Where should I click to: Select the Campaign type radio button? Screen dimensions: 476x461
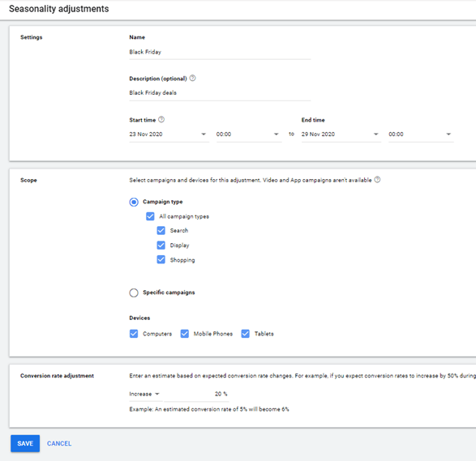(134, 202)
